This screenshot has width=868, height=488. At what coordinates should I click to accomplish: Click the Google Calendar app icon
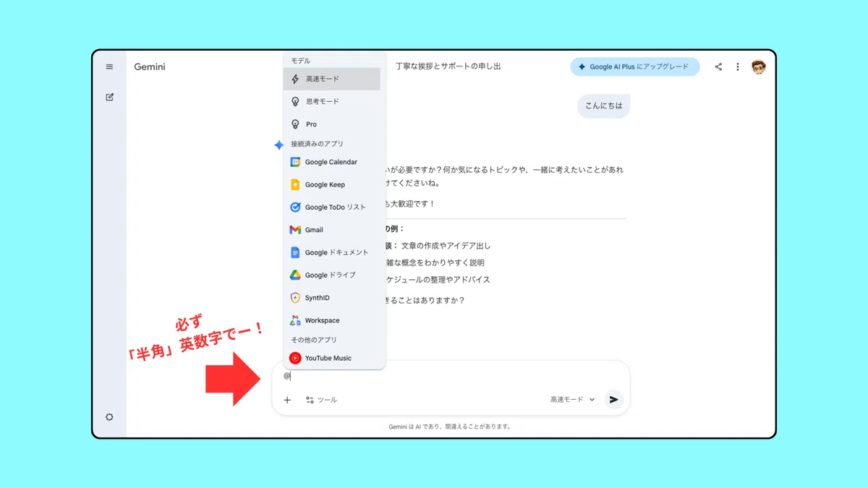(x=295, y=162)
